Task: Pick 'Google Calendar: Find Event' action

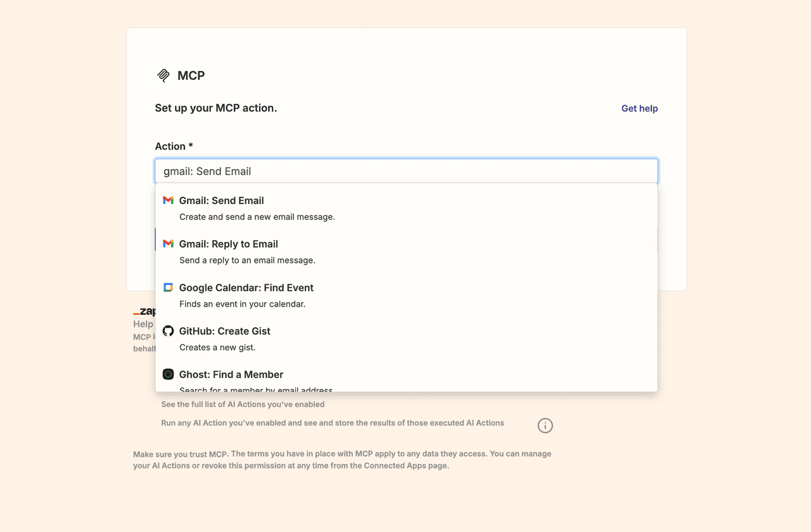Action: point(246,288)
